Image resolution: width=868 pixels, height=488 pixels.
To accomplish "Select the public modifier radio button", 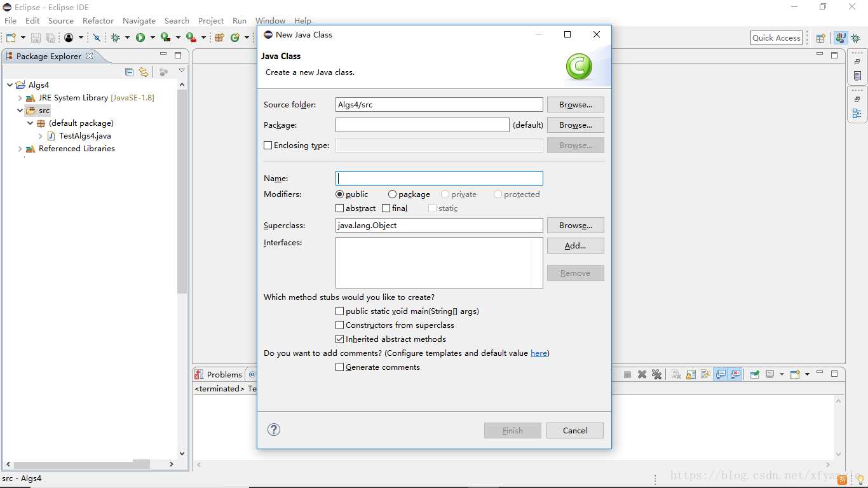I will tap(340, 194).
